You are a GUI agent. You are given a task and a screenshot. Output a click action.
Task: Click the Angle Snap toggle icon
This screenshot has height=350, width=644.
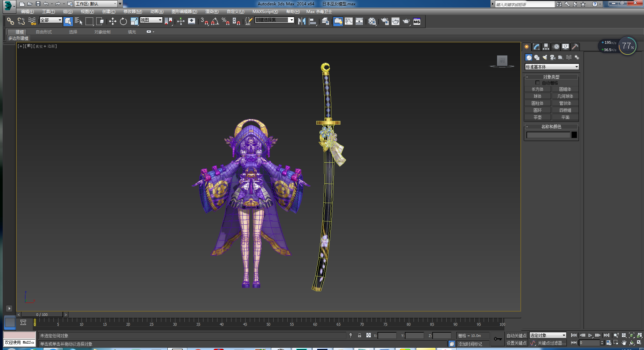tap(215, 21)
